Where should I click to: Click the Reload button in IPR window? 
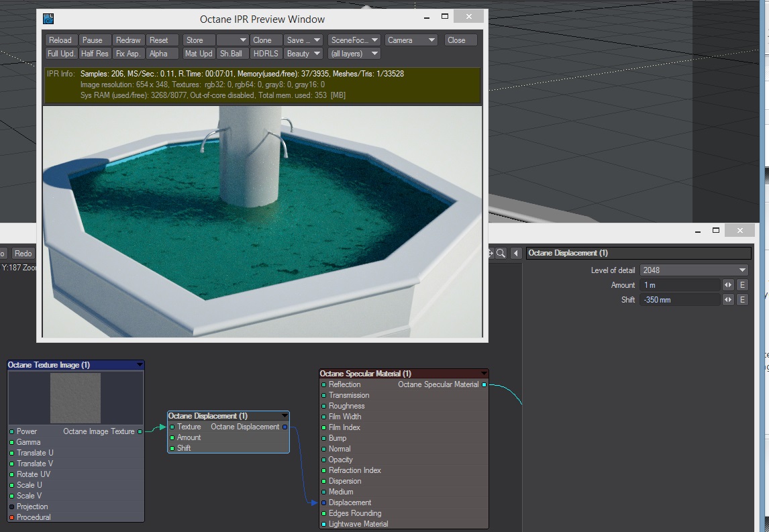[x=60, y=40]
